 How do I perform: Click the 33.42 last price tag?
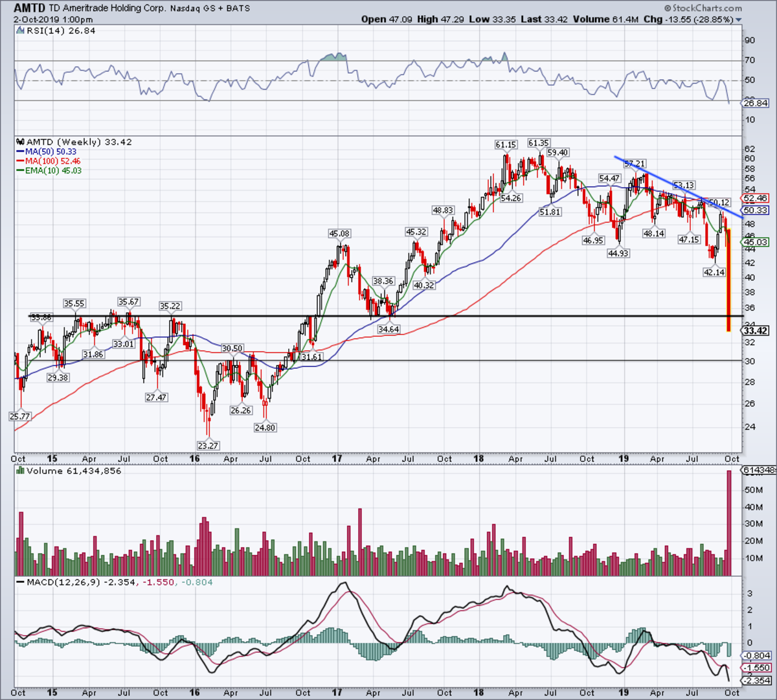click(x=756, y=331)
